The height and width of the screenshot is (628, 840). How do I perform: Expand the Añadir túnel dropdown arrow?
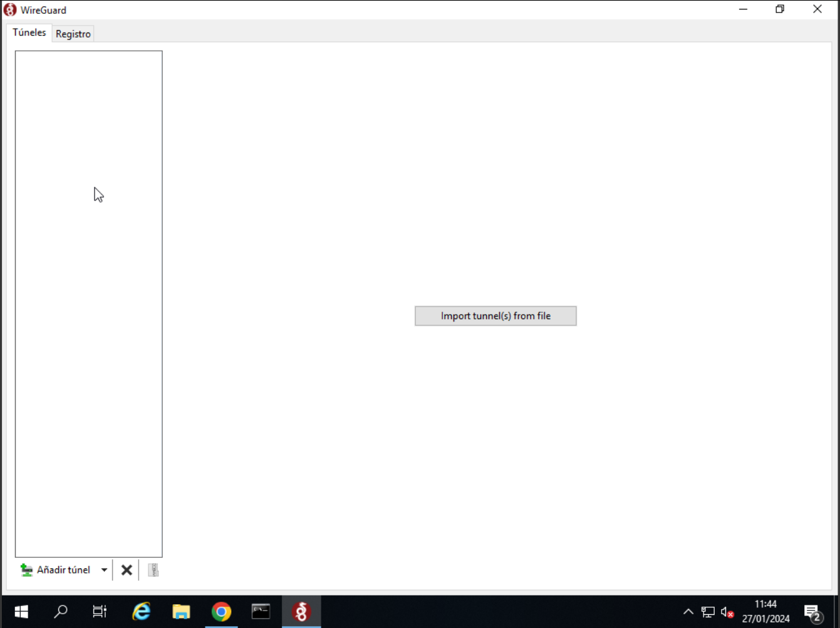click(x=104, y=570)
